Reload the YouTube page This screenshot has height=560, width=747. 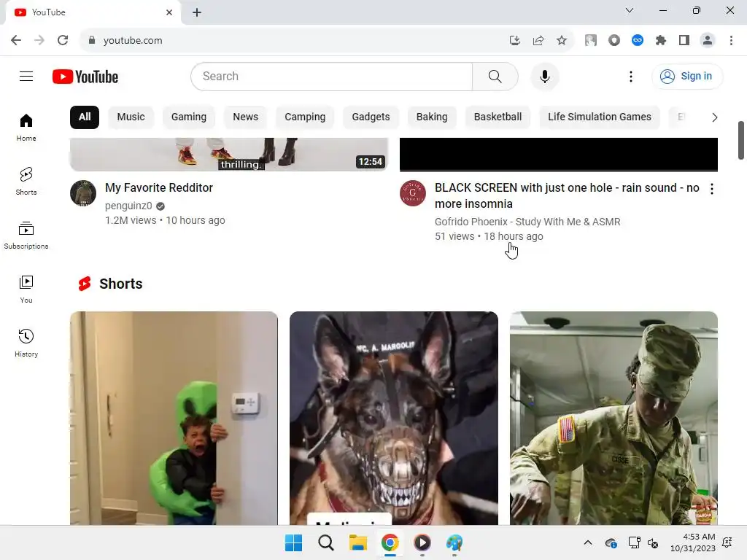coord(63,41)
